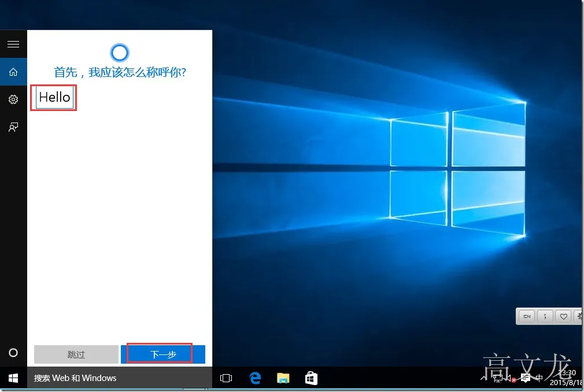This screenshot has height=392, width=584.
Task: Launch Microsoft Edge from the taskbar
Action: tap(255, 378)
